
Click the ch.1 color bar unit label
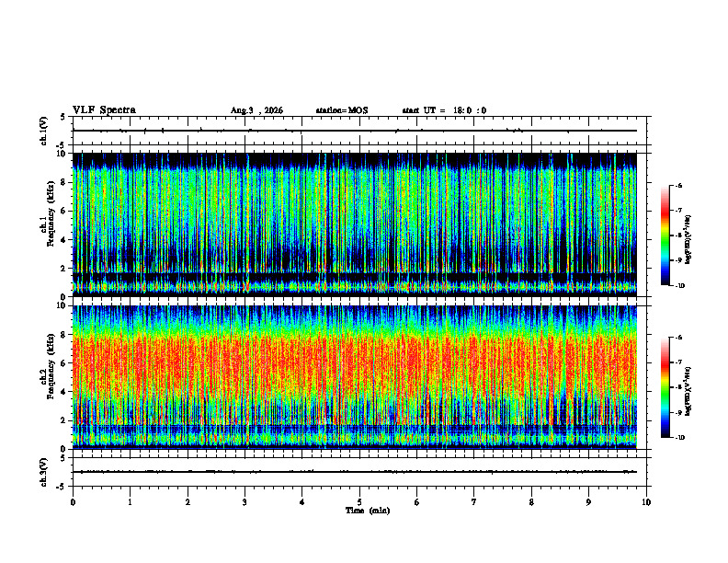688,239
